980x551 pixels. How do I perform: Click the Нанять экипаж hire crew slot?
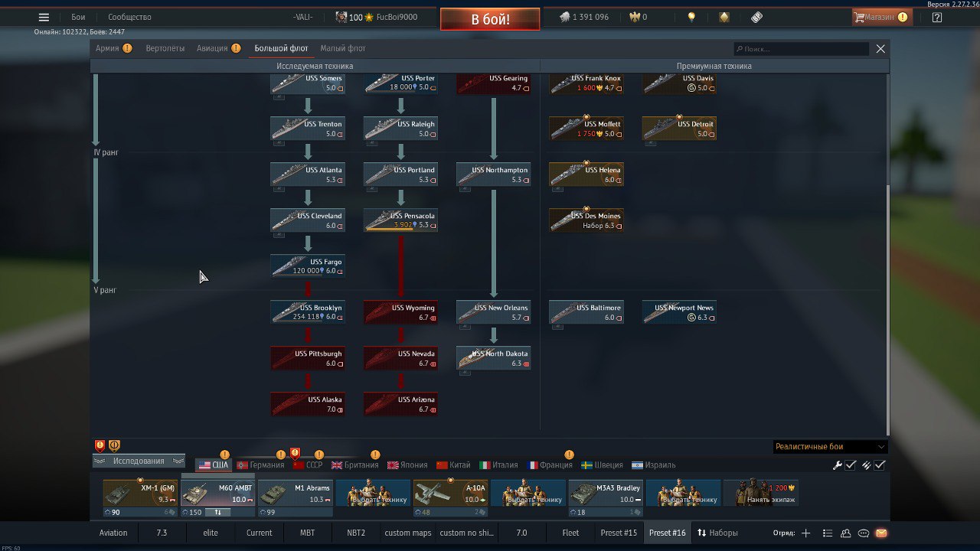coord(761,494)
